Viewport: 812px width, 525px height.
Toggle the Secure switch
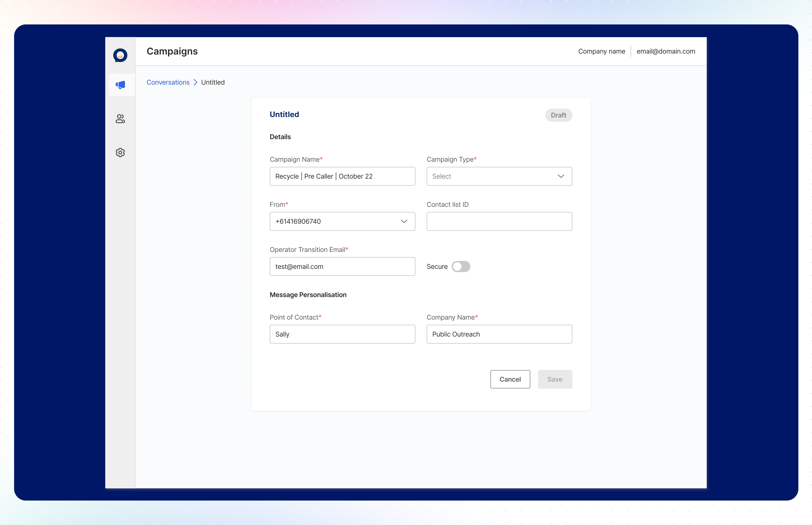[x=461, y=266]
